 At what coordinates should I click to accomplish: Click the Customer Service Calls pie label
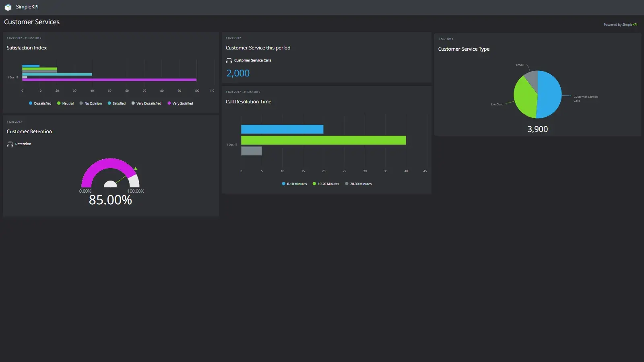tap(585, 99)
